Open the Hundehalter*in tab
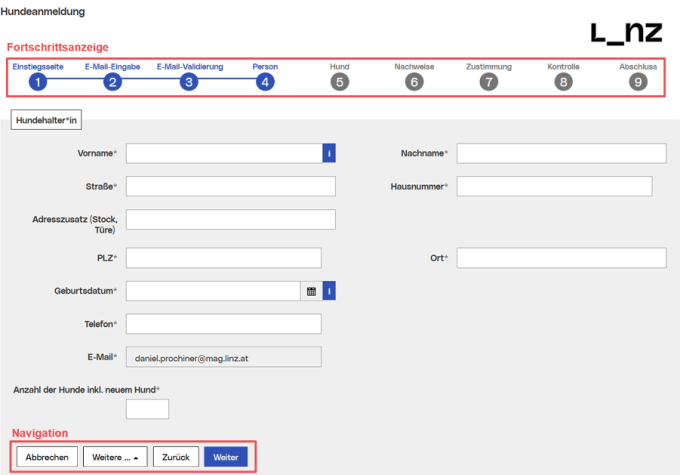Screen dimensions: 680x475 (x=47, y=120)
